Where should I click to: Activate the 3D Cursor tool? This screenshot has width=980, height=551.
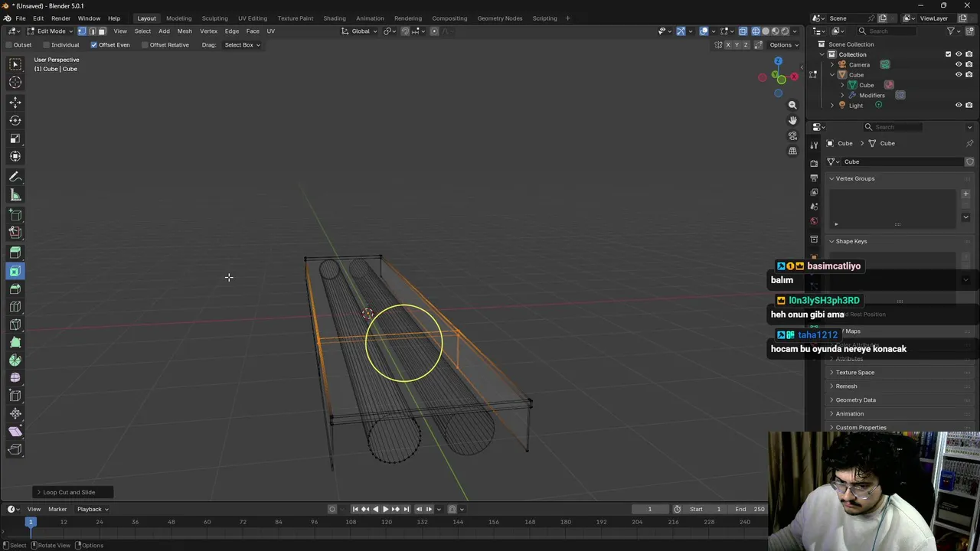coord(15,82)
